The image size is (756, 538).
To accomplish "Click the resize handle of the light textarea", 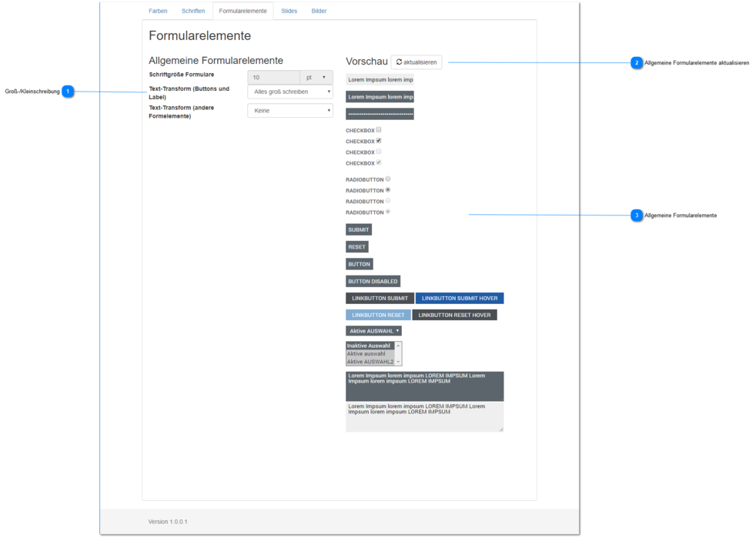I will coord(501,429).
